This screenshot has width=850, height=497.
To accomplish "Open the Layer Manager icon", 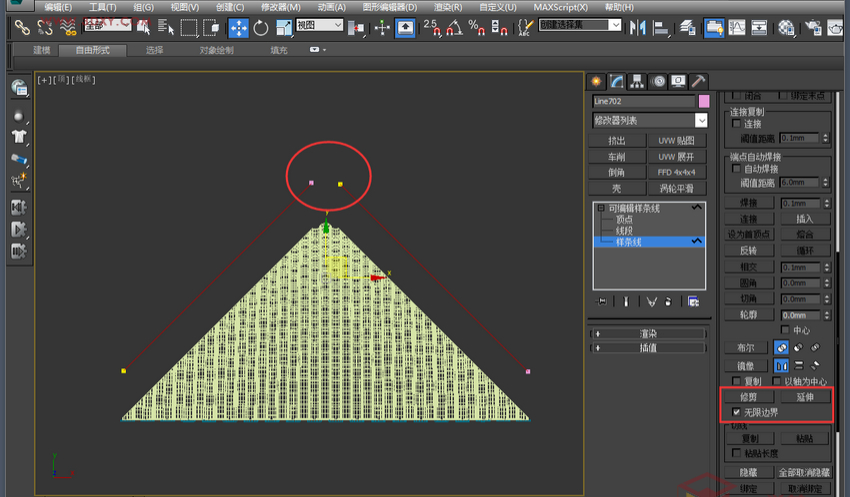I will pyautogui.click(x=687, y=27).
